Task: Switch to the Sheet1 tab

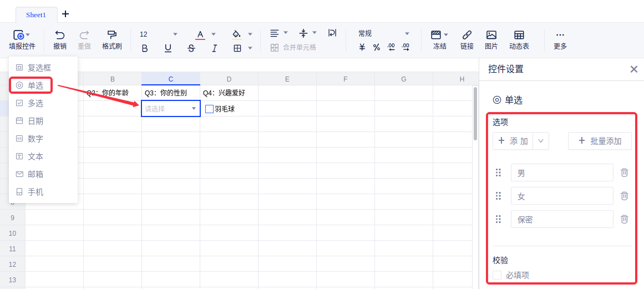Action: click(x=36, y=14)
